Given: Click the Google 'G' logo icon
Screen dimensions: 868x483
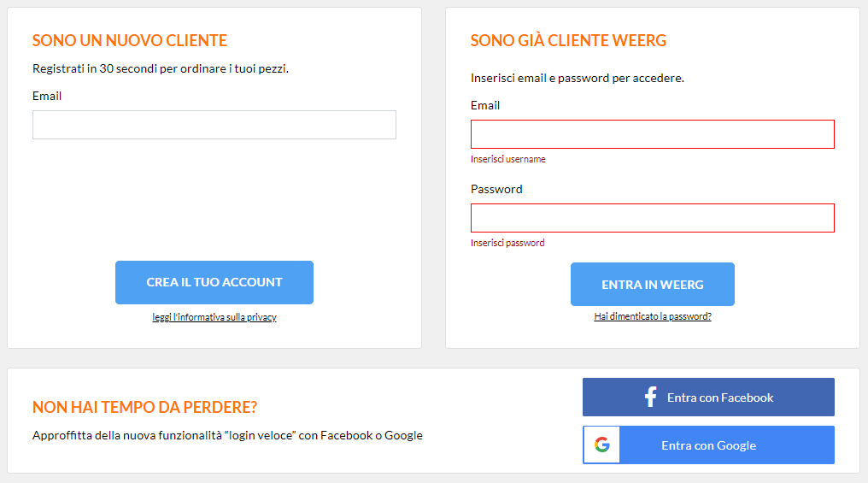Looking at the screenshot, I should [x=601, y=445].
